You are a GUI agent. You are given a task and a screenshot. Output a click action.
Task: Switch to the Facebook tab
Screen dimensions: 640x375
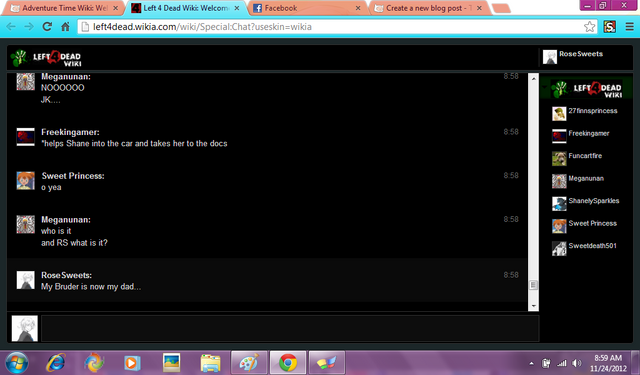coord(307,8)
